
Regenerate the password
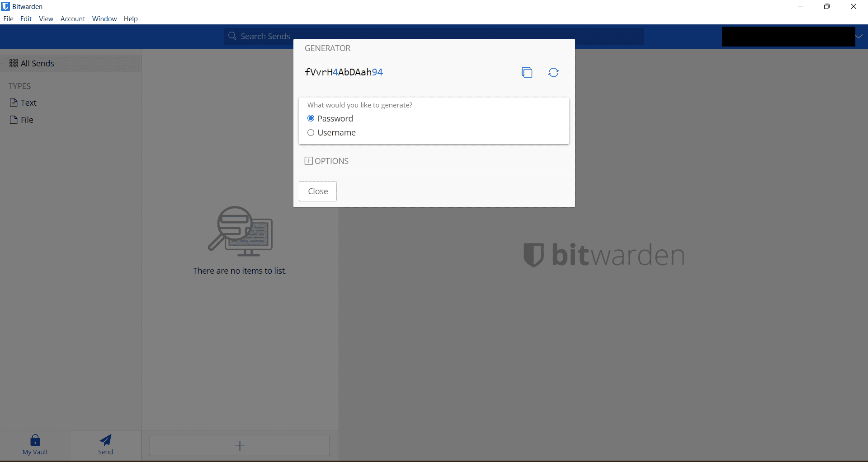[x=553, y=72]
